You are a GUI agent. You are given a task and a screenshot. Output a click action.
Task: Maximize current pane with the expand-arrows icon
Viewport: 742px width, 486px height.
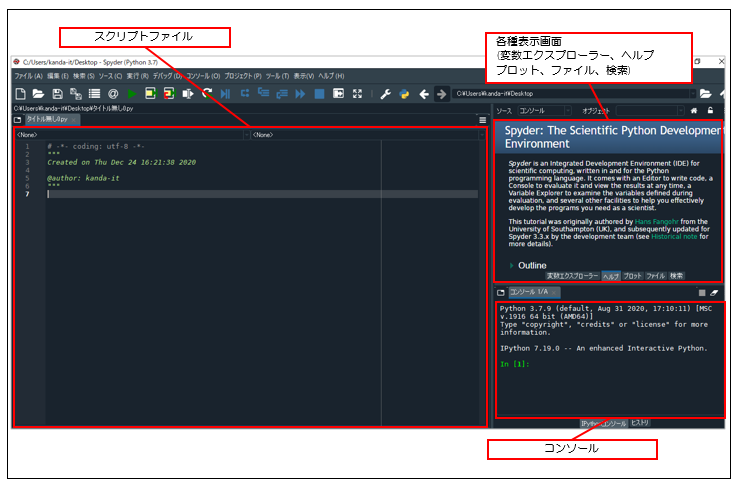pos(357,94)
